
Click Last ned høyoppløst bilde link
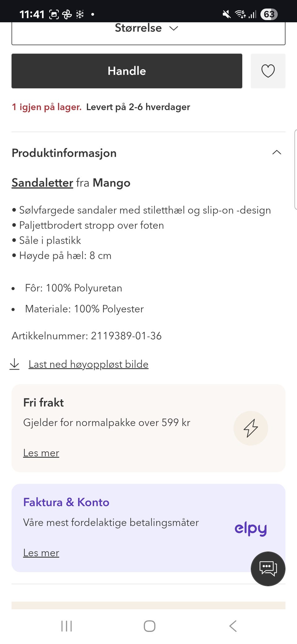point(88,364)
